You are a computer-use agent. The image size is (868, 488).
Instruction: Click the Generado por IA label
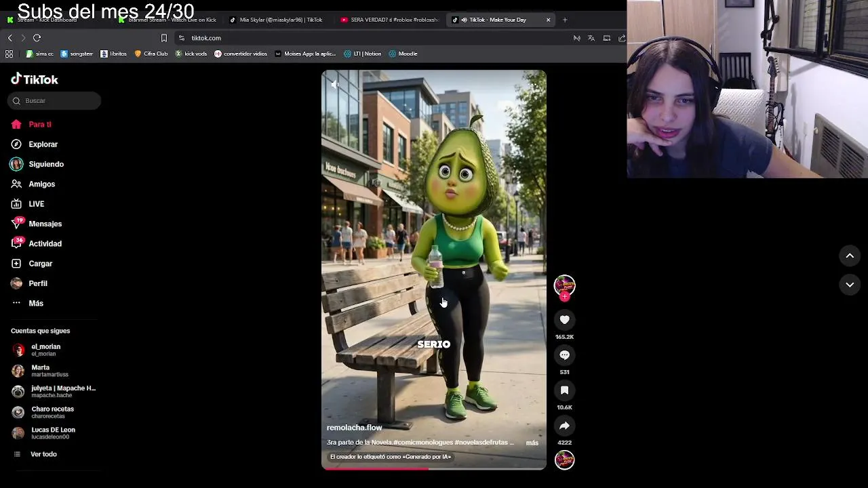point(391,457)
